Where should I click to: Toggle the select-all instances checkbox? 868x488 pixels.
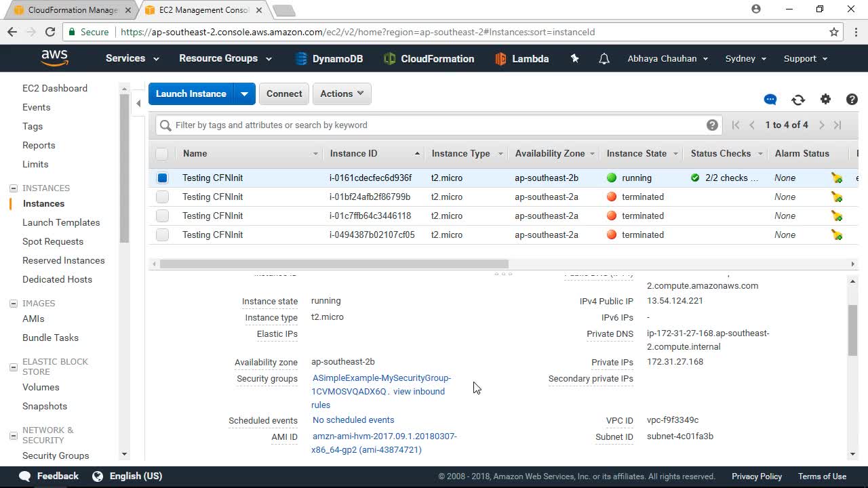pyautogui.click(x=161, y=154)
